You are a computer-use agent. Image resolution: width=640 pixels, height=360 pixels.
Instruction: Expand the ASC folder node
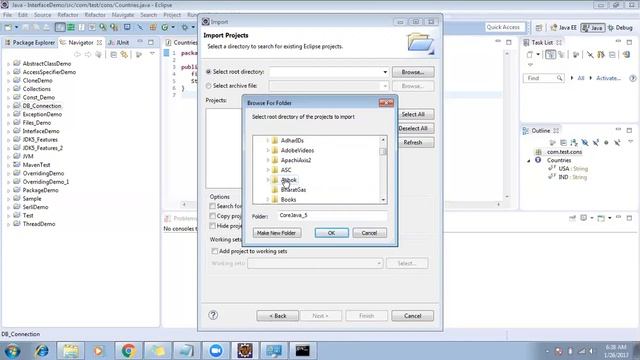click(x=268, y=170)
